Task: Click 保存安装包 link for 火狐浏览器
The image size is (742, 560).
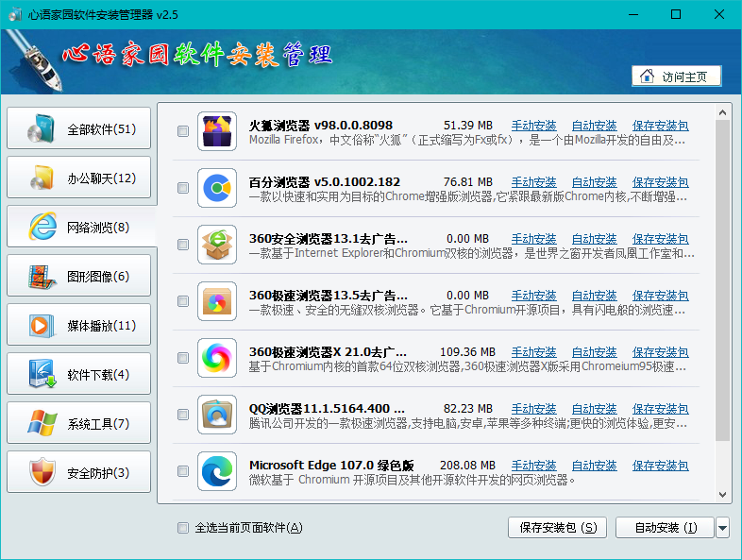Action: (661, 126)
